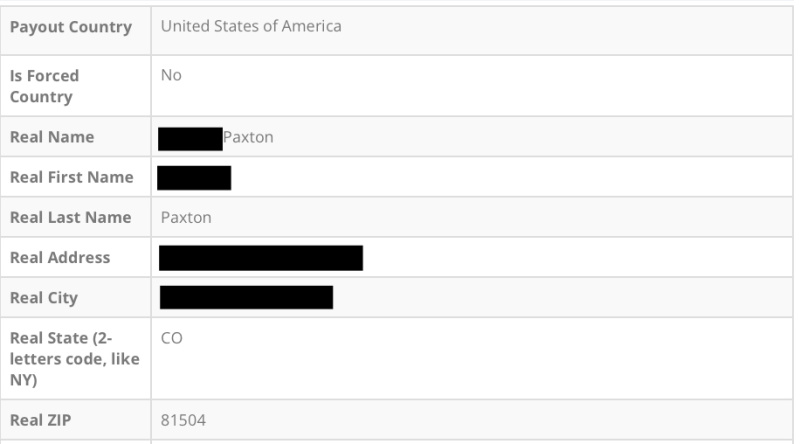
Task: Click the 'No' value for forced country
Action: 171,75
